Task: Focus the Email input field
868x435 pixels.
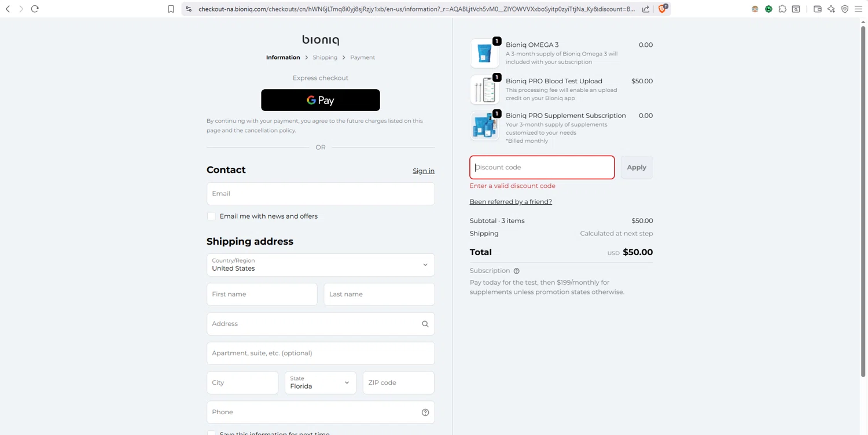Action: click(x=321, y=194)
